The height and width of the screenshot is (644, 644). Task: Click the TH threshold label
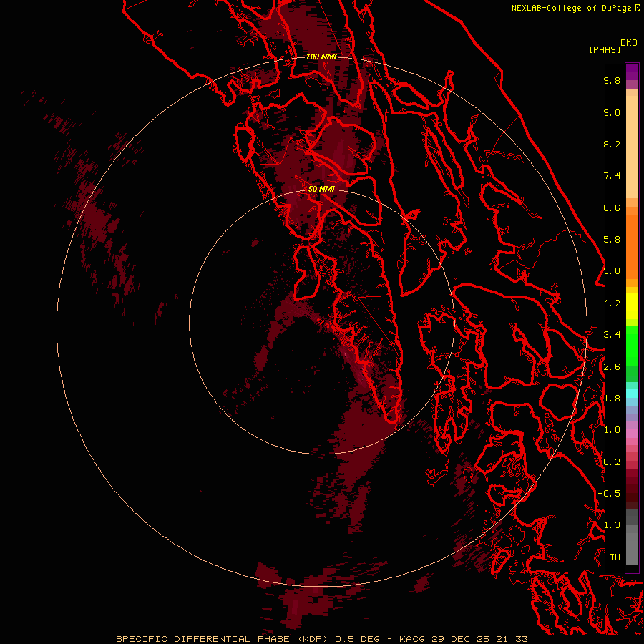tap(615, 557)
